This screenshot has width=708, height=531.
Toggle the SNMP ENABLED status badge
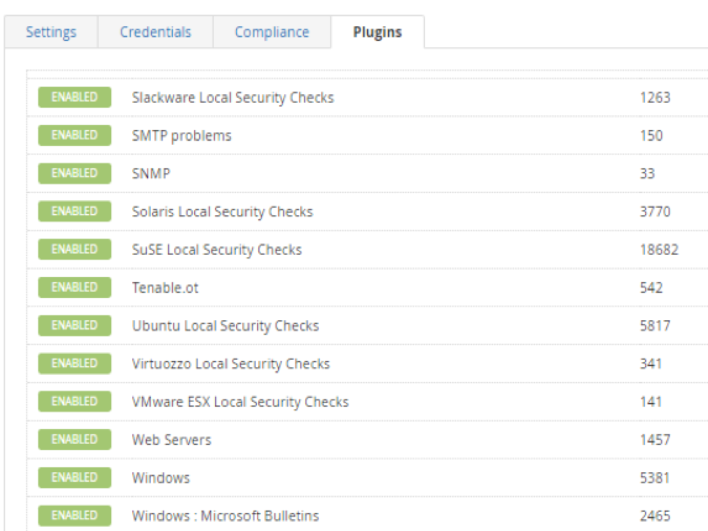click(74, 173)
